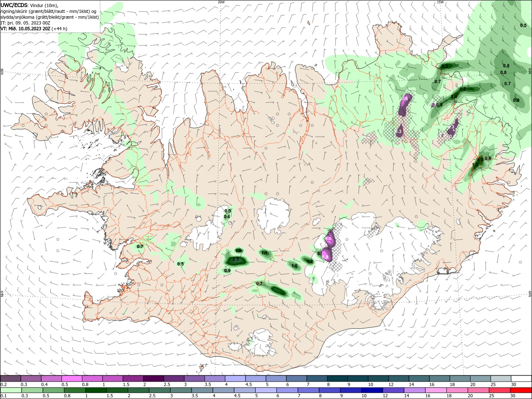Pick the 20–25 rain legend swatch

[478, 390]
